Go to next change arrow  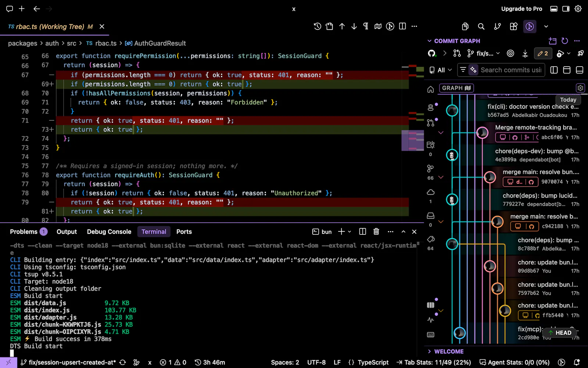(x=354, y=26)
